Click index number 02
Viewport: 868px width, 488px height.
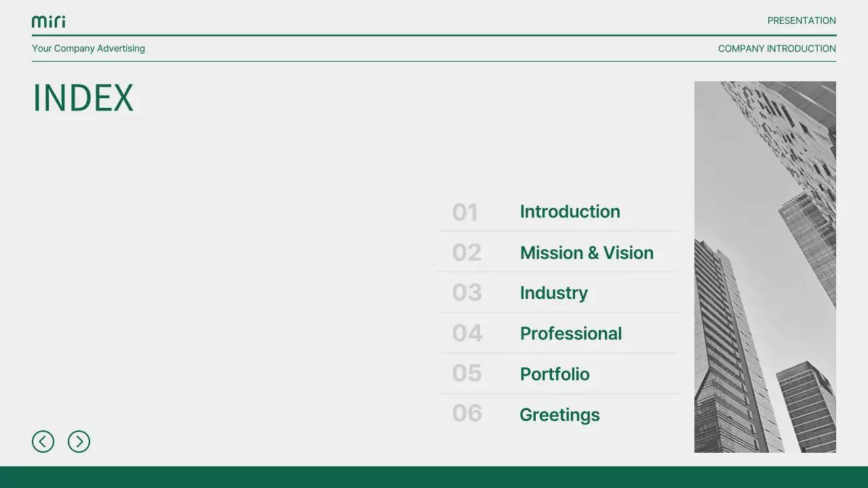pos(467,253)
